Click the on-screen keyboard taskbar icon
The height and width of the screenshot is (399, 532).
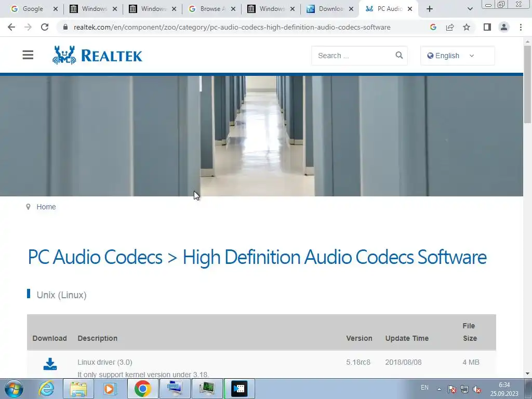tap(175, 389)
